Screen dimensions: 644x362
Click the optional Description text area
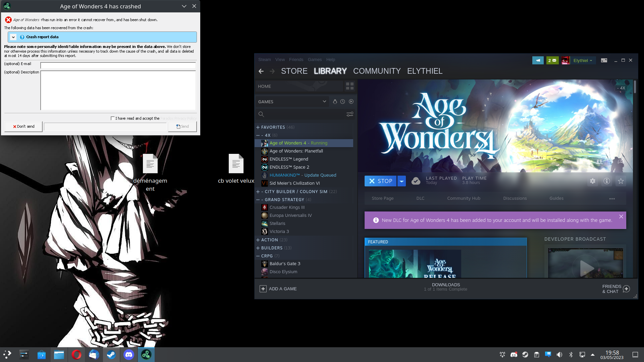[x=118, y=90]
